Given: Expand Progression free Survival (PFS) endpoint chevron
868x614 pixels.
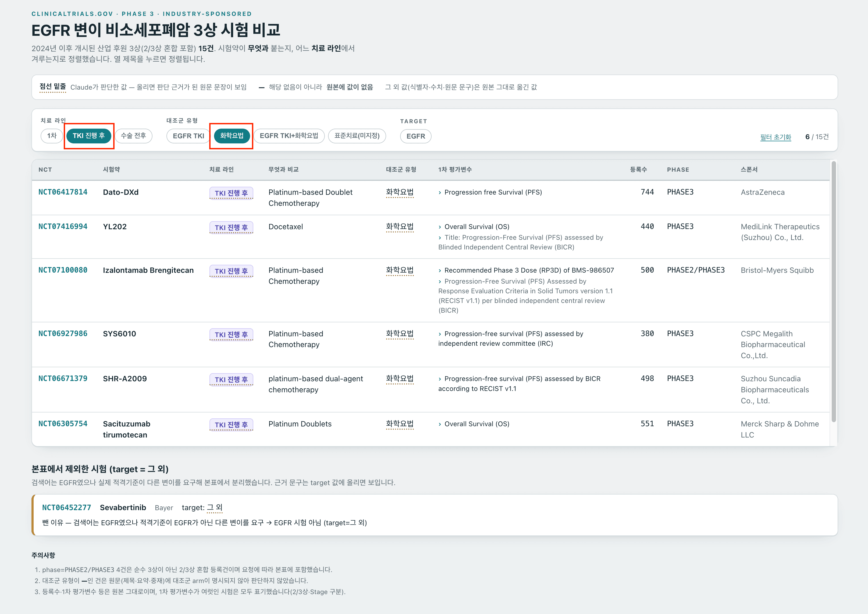Looking at the screenshot, I should [x=440, y=193].
